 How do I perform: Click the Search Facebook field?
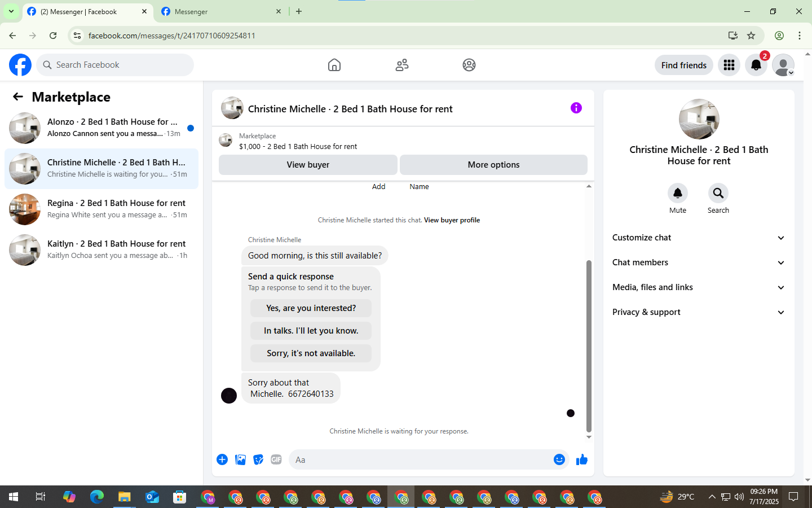(x=115, y=65)
